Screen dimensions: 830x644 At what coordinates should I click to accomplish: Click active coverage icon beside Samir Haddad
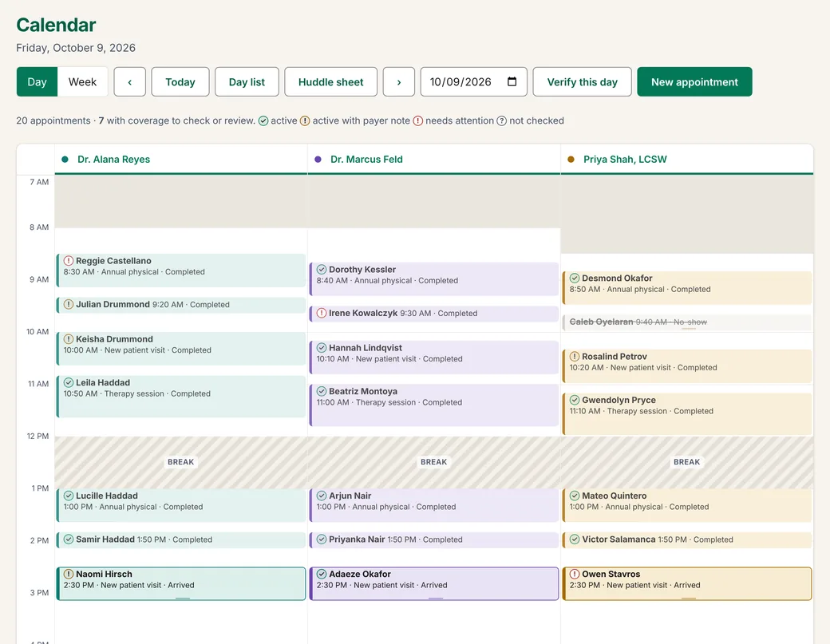point(69,539)
